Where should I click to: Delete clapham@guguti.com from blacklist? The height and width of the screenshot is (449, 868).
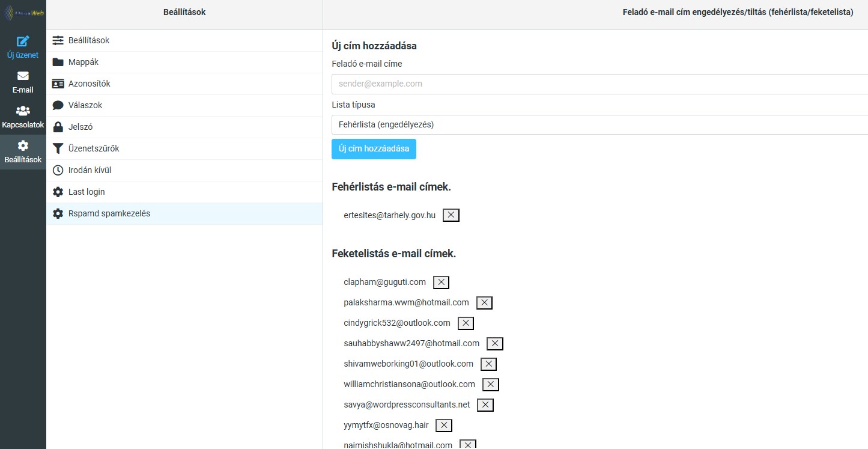441,283
